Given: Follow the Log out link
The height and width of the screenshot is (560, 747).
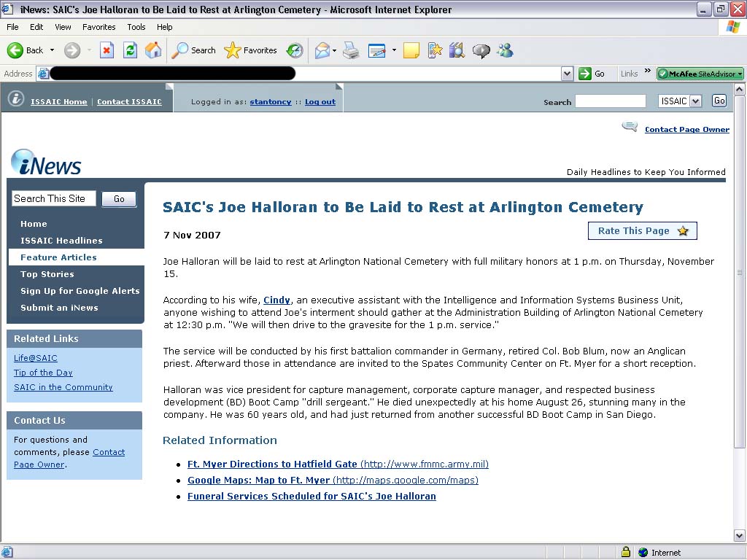Looking at the screenshot, I should (320, 102).
